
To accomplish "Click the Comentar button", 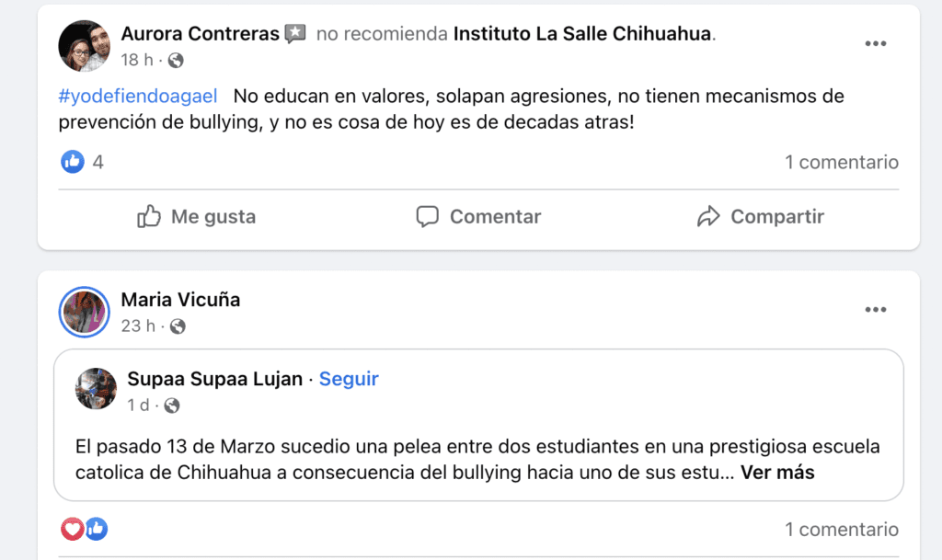I will click(x=478, y=217).
